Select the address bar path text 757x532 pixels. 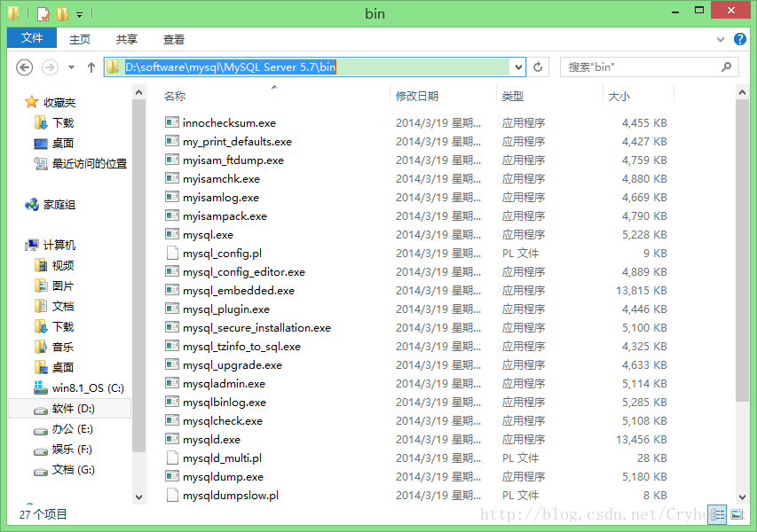tap(230, 67)
